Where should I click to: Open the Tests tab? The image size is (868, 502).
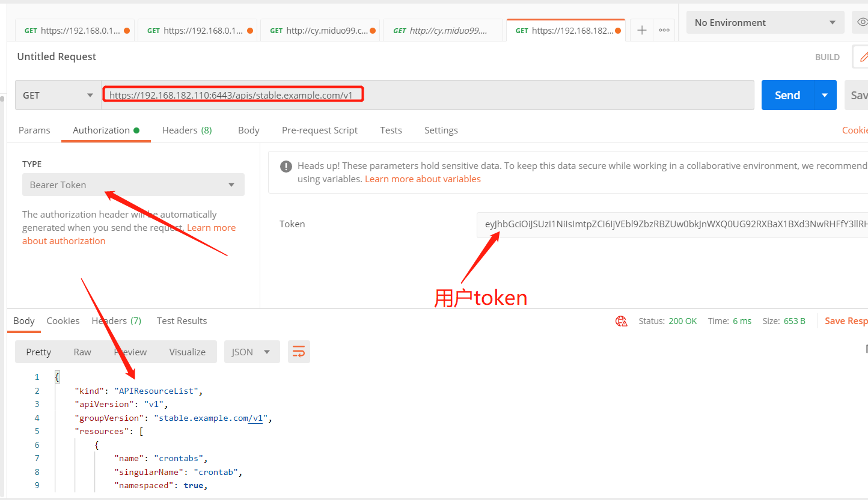point(391,130)
